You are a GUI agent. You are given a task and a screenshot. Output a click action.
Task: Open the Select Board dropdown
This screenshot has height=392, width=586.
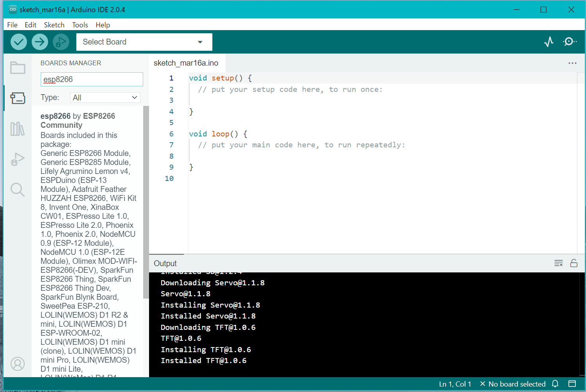click(x=144, y=42)
